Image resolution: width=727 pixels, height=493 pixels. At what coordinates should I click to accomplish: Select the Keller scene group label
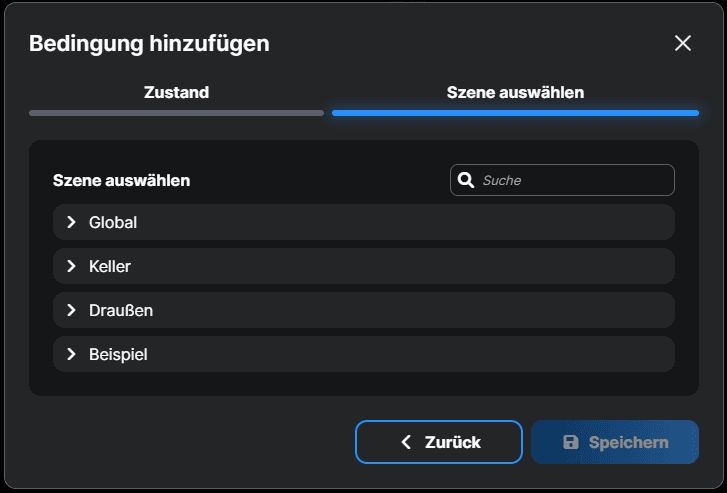point(110,266)
